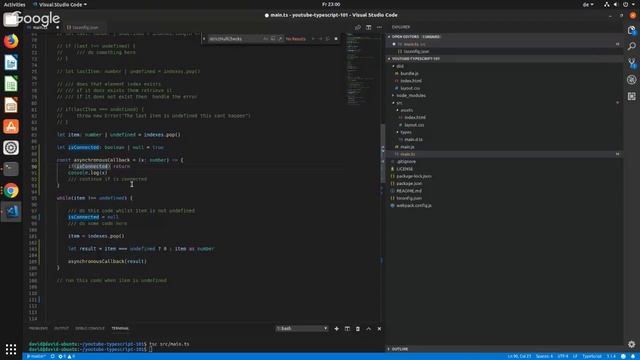Toggle Find in Selection in the find widget
The image size is (640, 360).
[x=328, y=39]
